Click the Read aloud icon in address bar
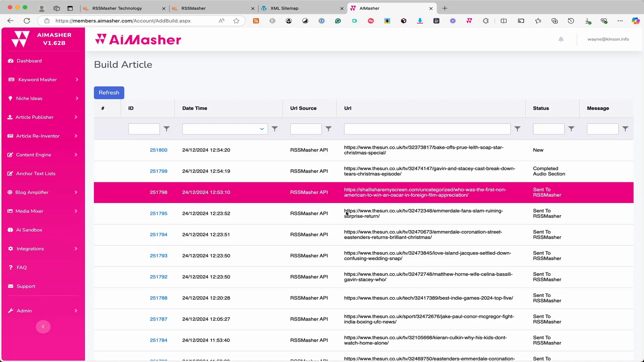The height and width of the screenshot is (362, 644). (221, 21)
